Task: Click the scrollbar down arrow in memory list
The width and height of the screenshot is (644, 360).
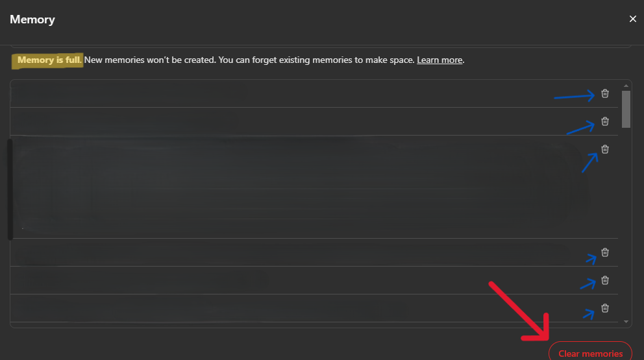Action: tap(626, 322)
